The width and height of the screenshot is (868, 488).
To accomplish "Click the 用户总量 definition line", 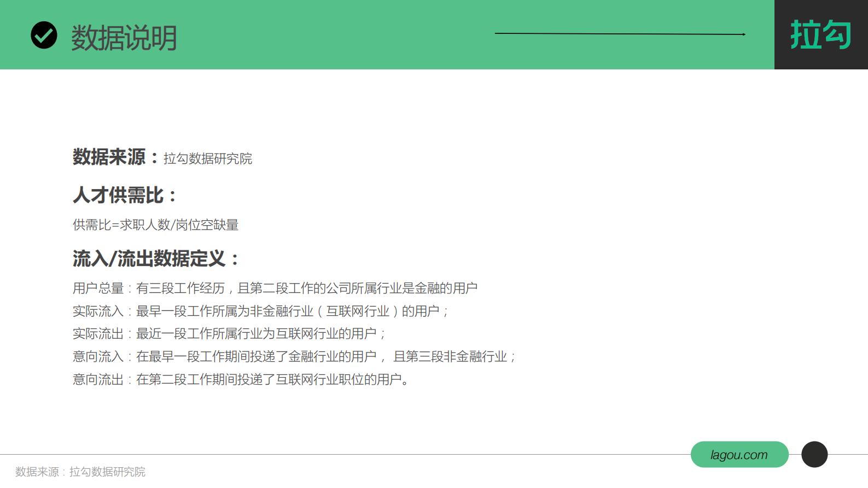I will 275,289.
